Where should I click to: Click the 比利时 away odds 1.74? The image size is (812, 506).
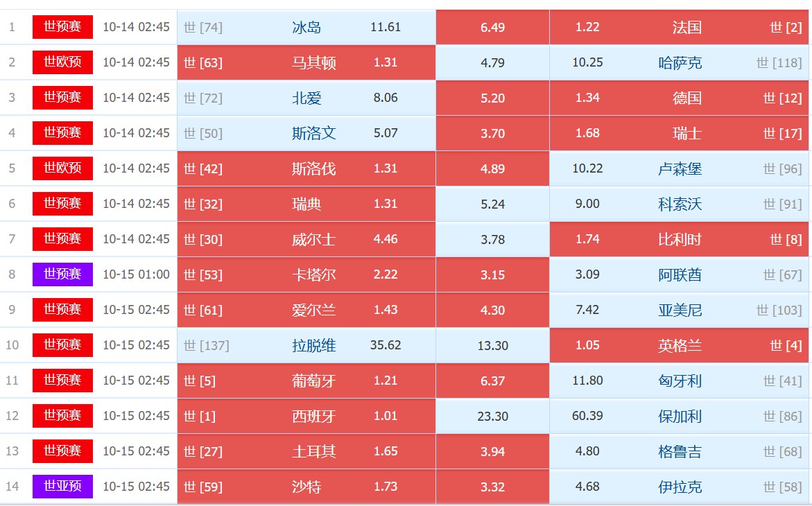(587, 239)
